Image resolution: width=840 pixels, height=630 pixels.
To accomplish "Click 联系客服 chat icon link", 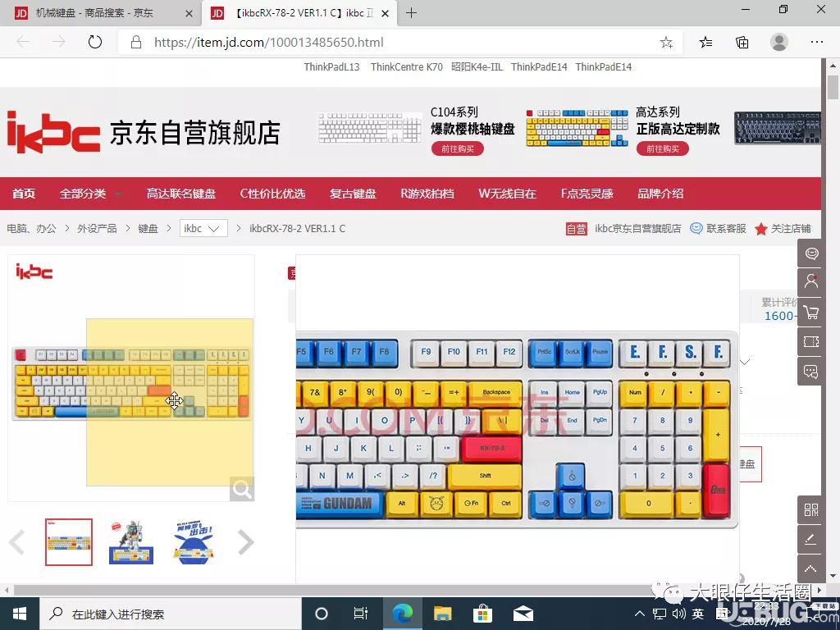I will click(x=719, y=229).
